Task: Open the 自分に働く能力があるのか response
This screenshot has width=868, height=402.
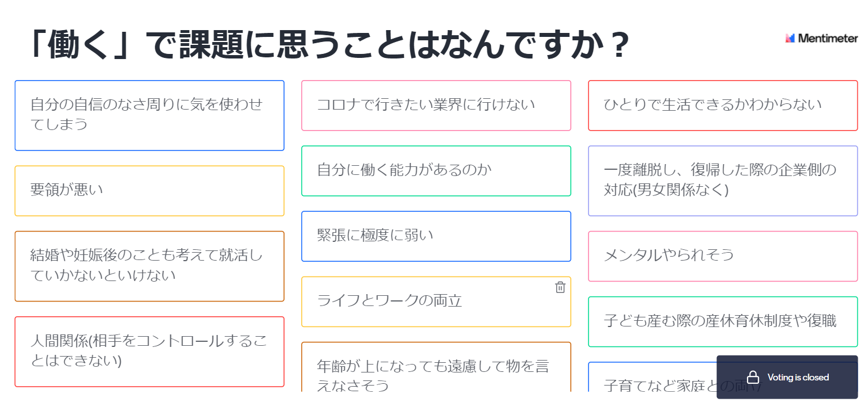Action: (436, 171)
